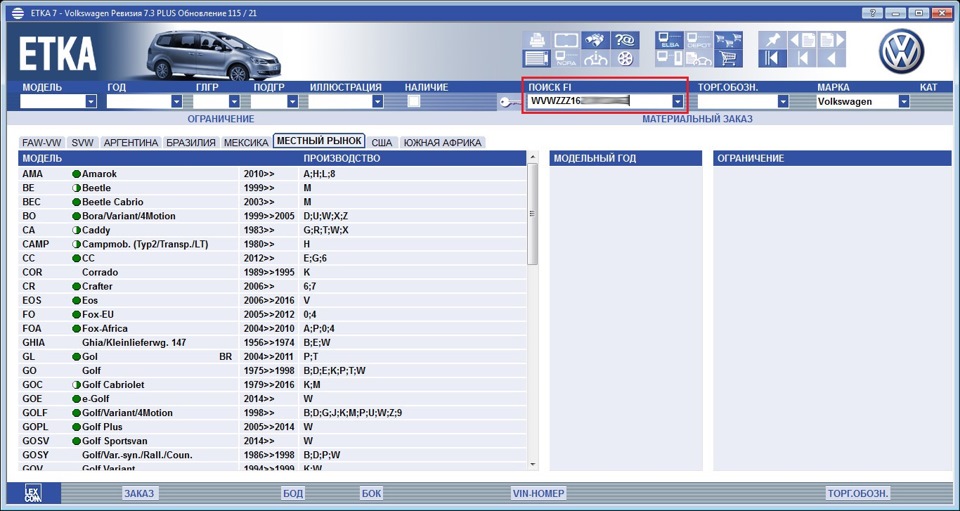Switch to the SVW tab

(83, 143)
